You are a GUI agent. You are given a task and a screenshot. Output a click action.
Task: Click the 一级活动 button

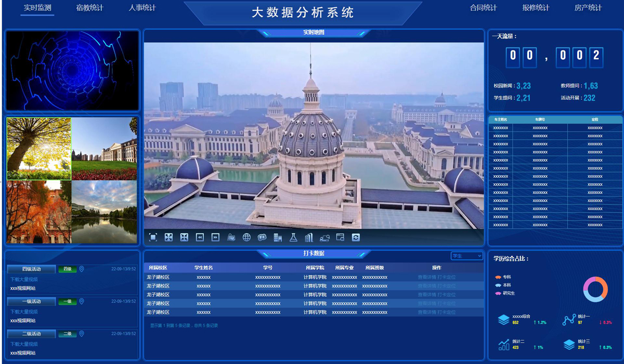tap(31, 302)
